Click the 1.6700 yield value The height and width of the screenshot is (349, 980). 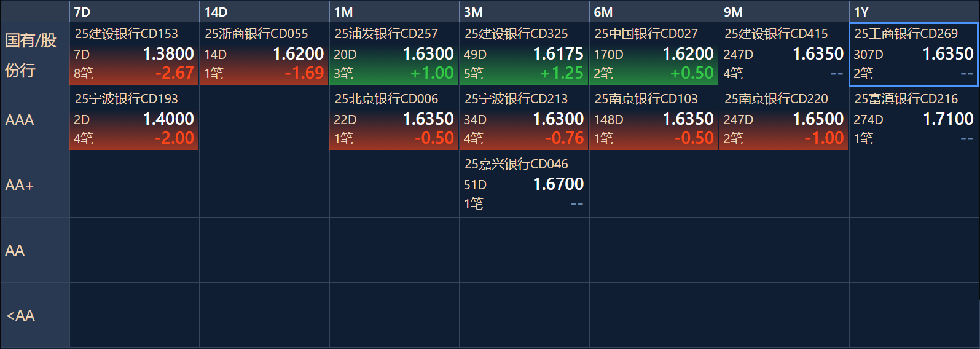[x=559, y=184]
